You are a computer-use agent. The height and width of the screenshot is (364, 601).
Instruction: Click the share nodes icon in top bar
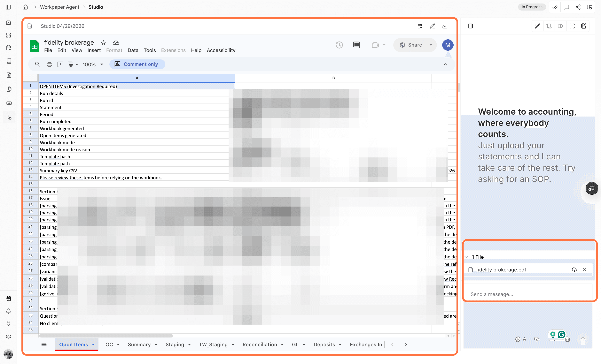(x=578, y=7)
